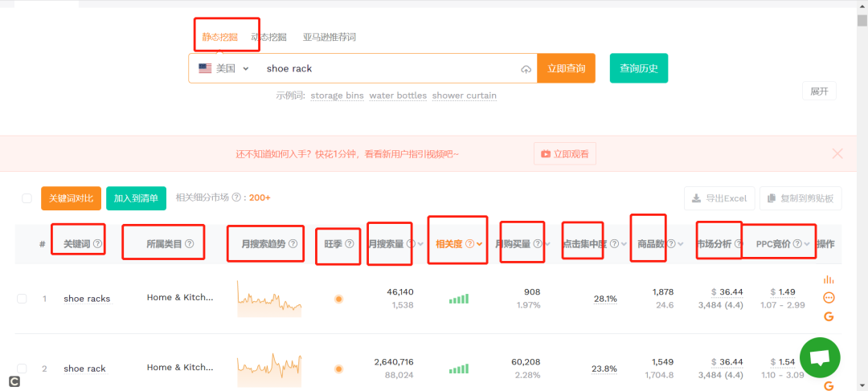Click the cloud upload icon in search box
The height and width of the screenshot is (391, 868).
coord(526,69)
